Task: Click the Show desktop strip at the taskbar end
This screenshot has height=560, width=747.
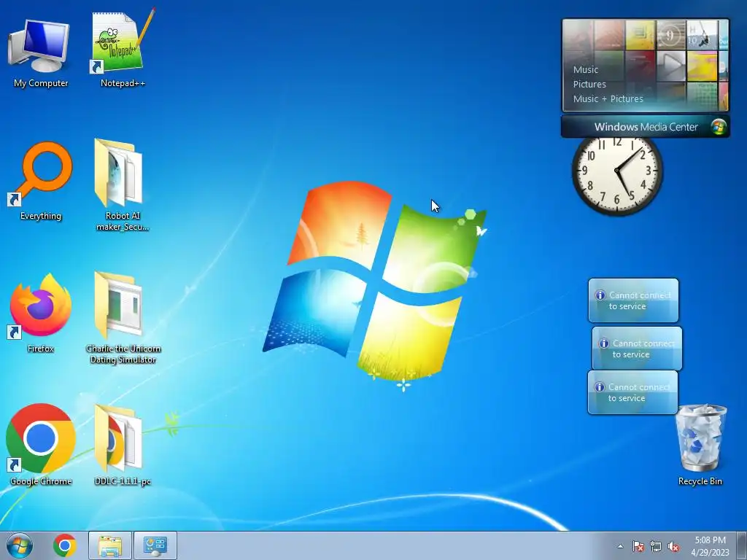Action: (x=742, y=545)
